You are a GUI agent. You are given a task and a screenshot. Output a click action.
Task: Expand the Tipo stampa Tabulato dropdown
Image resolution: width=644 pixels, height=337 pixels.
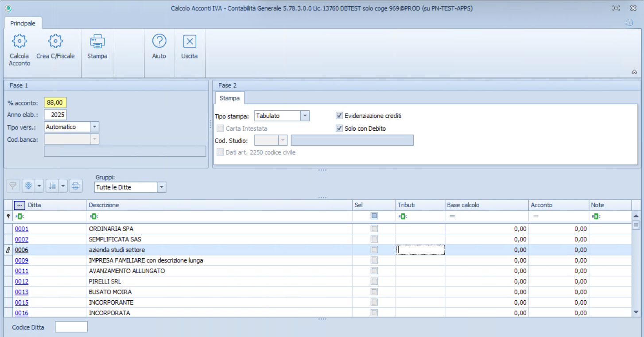(305, 116)
